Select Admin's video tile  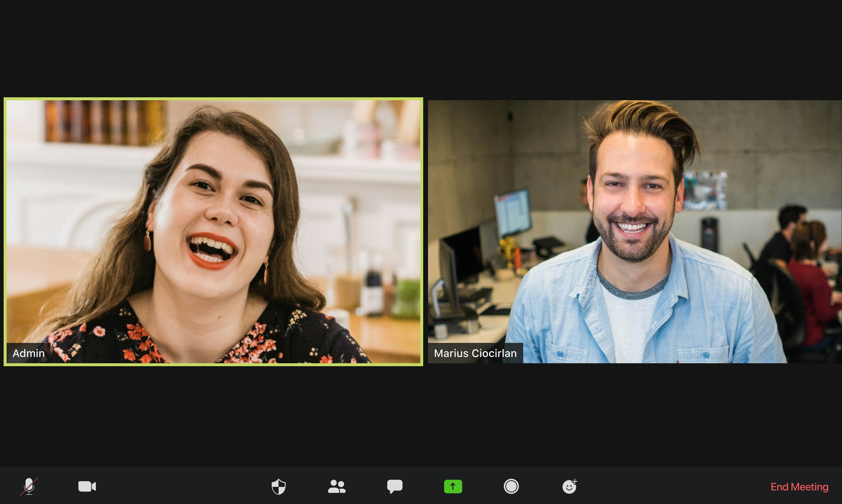tap(213, 232)
